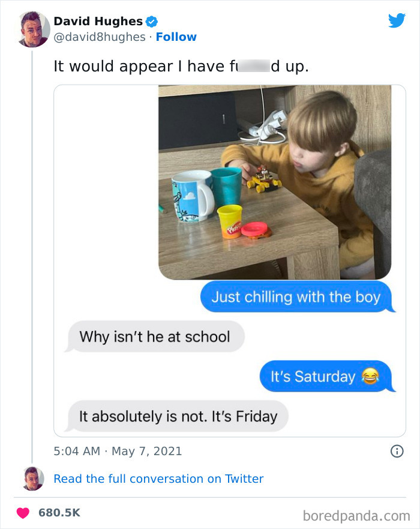
Task: Open the photo of boy playing
Action: click(274, 181)
